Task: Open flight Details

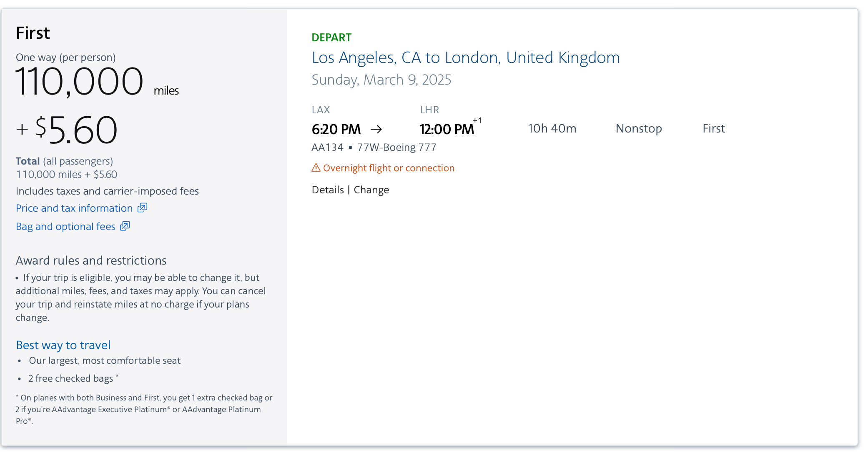Action: click(328, 190)
